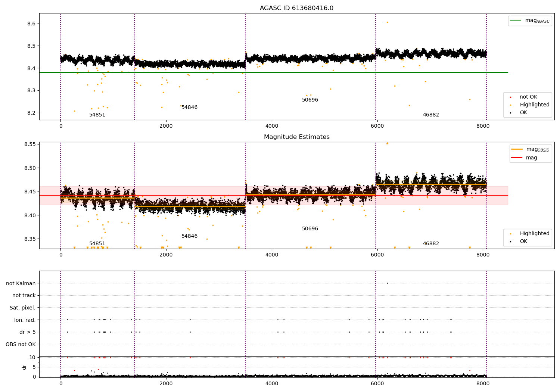The image size is (560, 392).
Task: Click the '46882' label in the Magnitude Estimates plot
Action: (431, 244)
